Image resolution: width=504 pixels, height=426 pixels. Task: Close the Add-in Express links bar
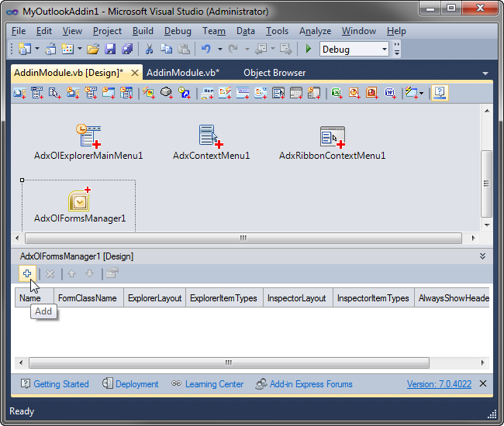point(483,383)
